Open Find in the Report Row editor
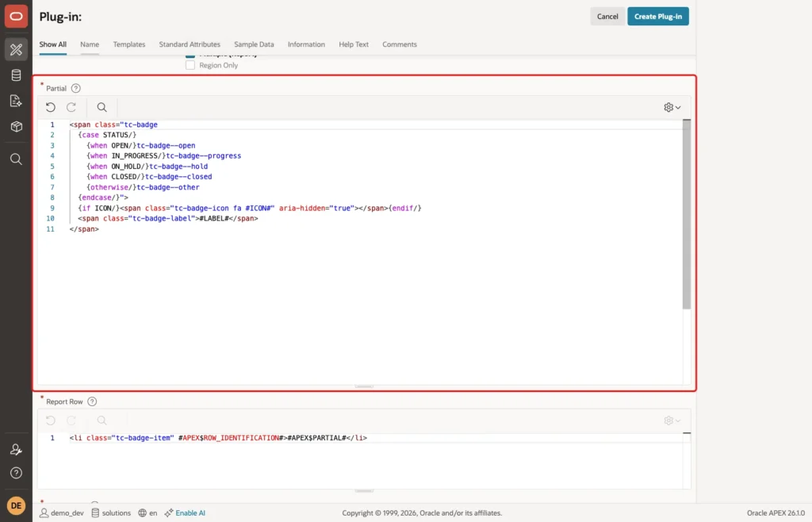Viewport: 812px width, 522px height. tap(102, 420)
